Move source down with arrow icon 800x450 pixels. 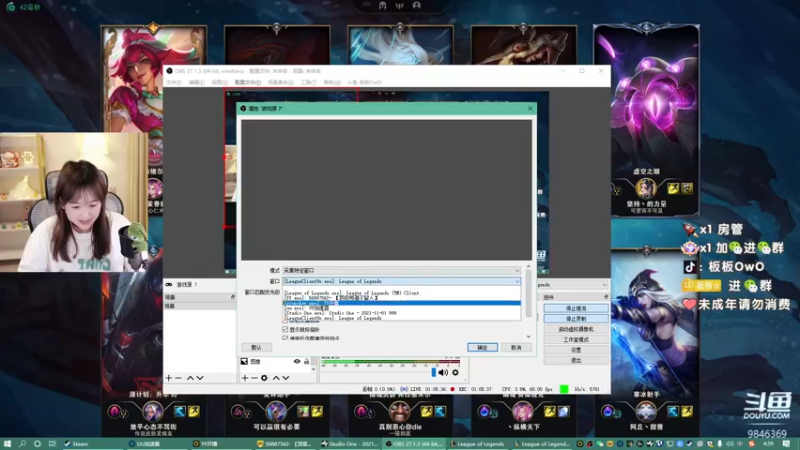pyautogui.click(x=286, y=378)
